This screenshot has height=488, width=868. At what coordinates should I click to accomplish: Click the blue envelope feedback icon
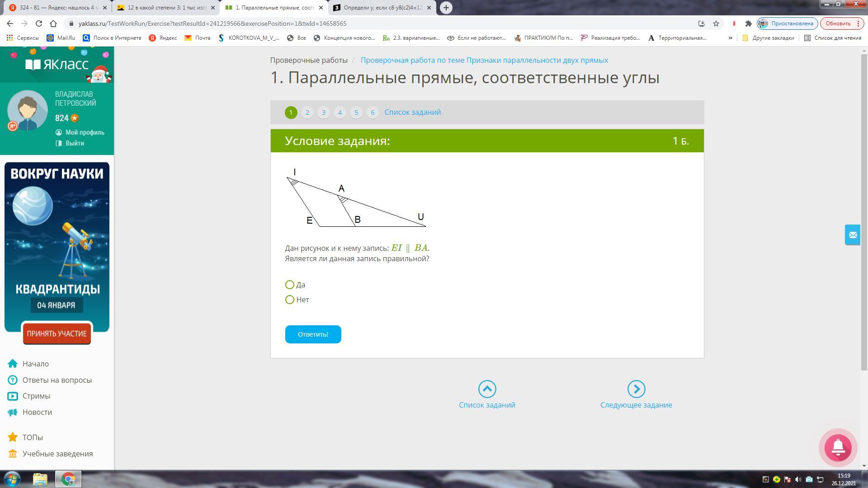[x=853, y=235]
